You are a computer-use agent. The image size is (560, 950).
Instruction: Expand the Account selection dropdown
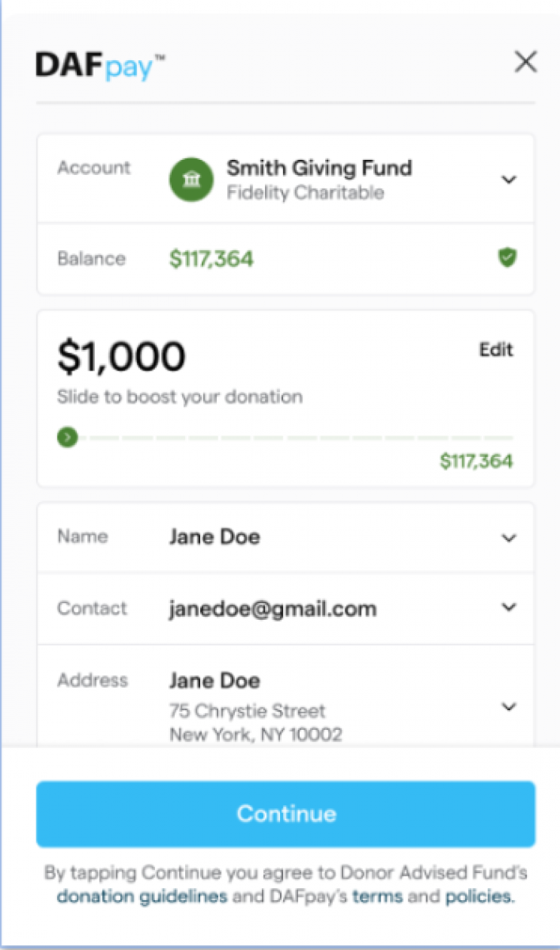(x=509, y=180)
